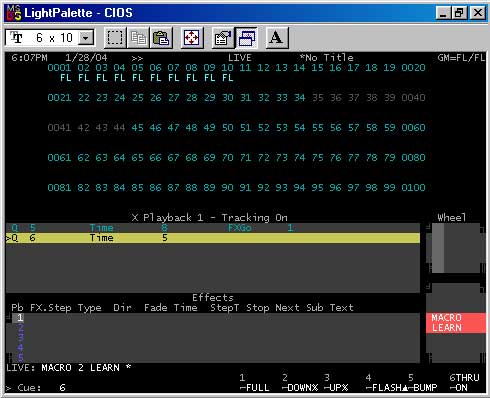Click the Sub Text column header
490x398 pixels.
coord(330,308)
